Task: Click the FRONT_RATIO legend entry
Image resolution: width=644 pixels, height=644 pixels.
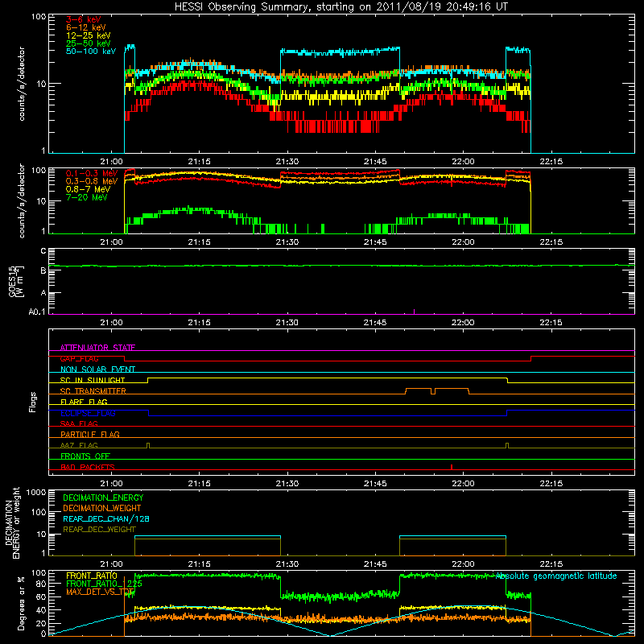Action: coord(92,576)
